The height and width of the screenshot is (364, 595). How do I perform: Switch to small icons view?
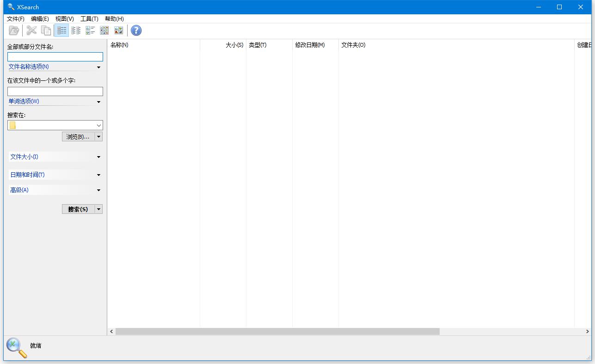[104, 30]
